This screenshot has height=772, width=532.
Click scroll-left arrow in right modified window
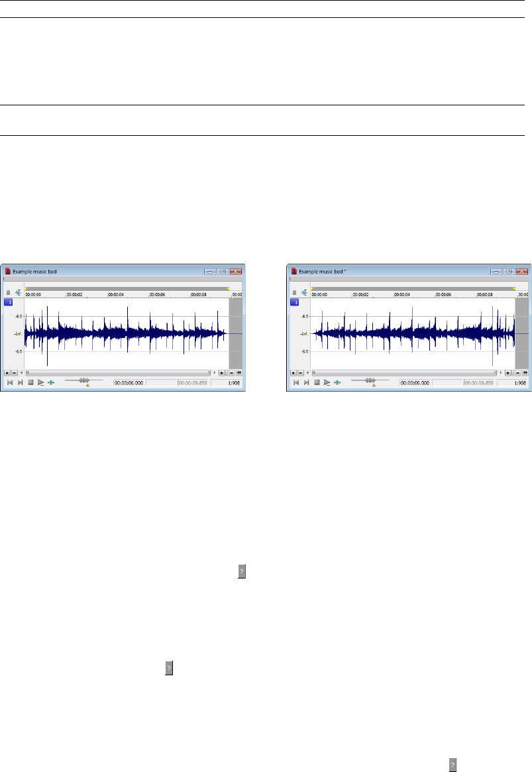click(x=307, y=373)
